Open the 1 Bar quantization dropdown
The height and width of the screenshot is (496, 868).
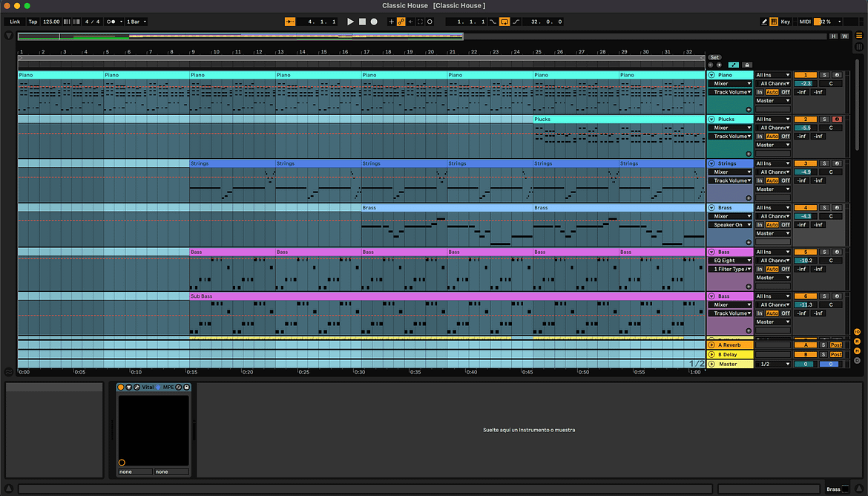point(136,22)
